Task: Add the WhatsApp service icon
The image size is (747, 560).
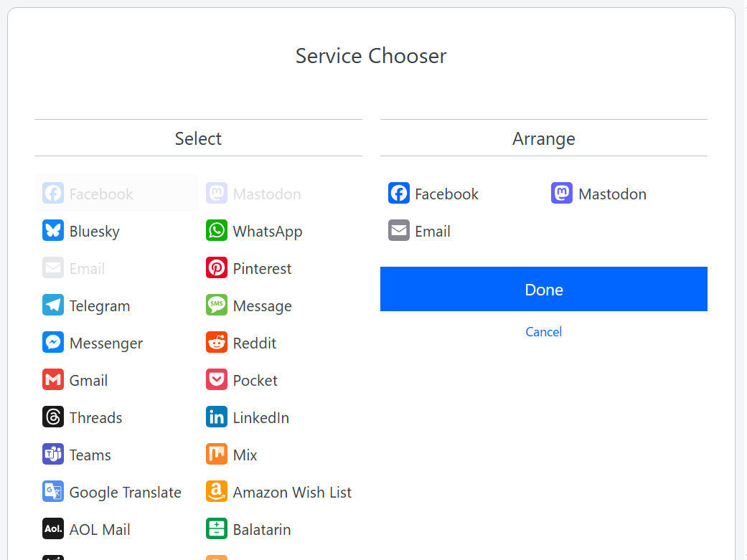Action: coord(217,231)
